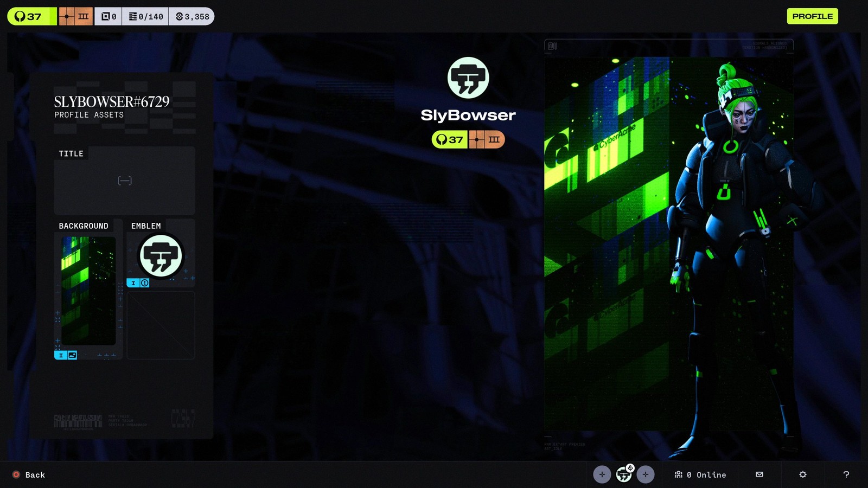Select the green Background thumbnail
Image resolution: width=868 pixels, height=488 pixels.
88,291
